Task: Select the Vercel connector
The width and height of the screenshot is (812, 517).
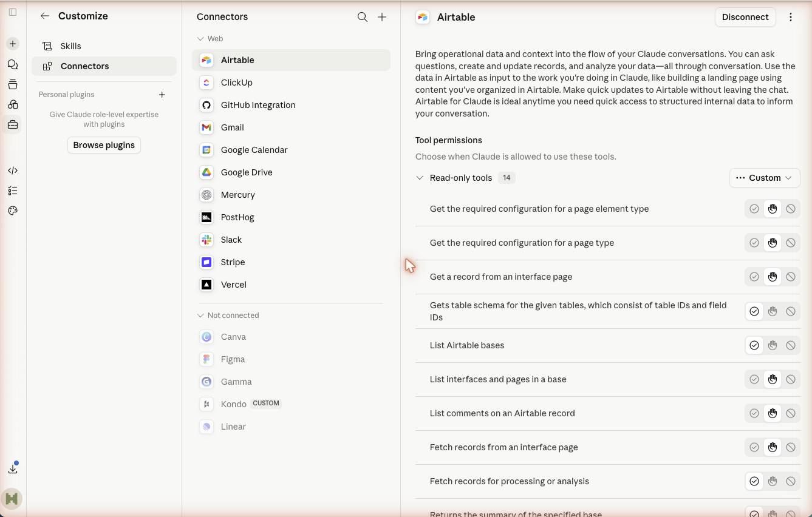Action: click(x=291, y=285)
